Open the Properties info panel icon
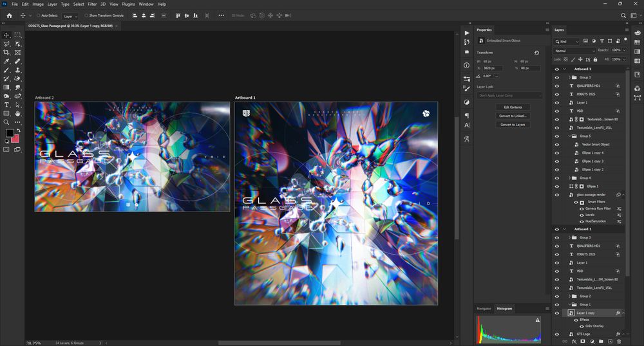Viewport: 644px width, 346px height. click(x=466, y=65)
